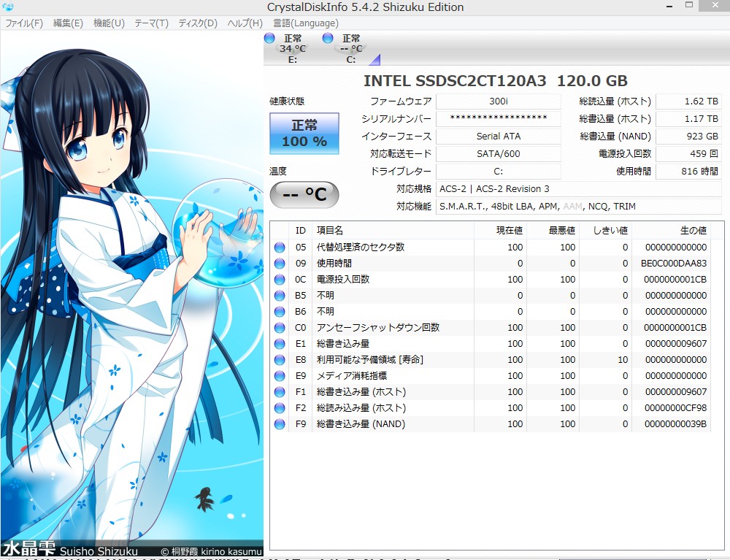The image size is (730, 560).
Task: Click raw value BE0C000DAA83
Action: pos(674,264)
